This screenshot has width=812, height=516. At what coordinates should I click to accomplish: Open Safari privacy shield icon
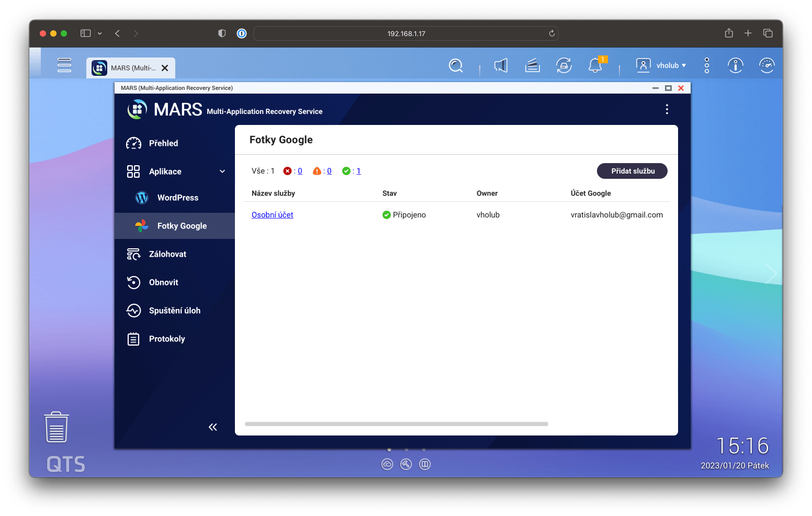pyautogui.click(x=222, y=33)
